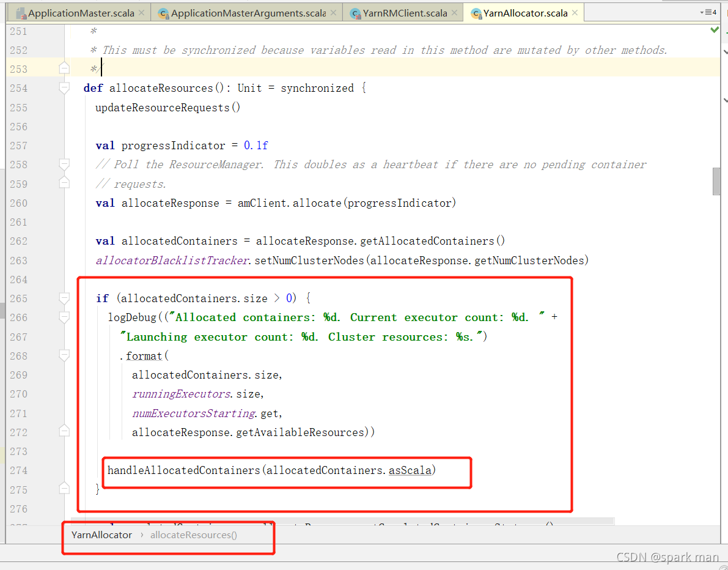Click the 0.1f literal on line 257

256,146
